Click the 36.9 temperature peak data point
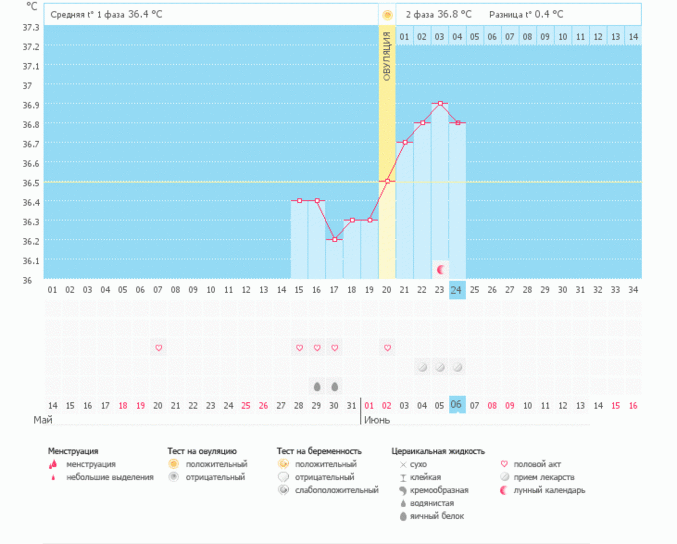 click(440, 103)
